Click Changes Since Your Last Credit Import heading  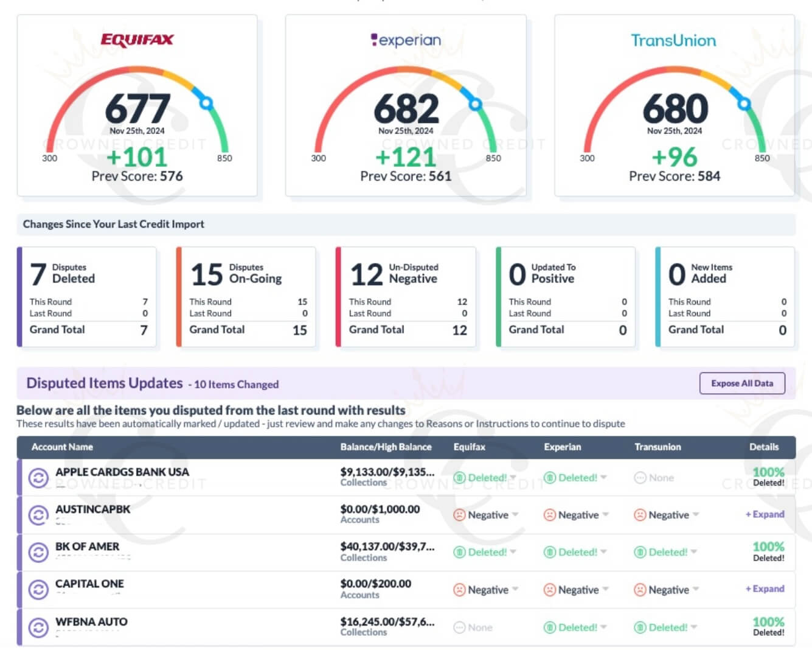pos(114,224)
